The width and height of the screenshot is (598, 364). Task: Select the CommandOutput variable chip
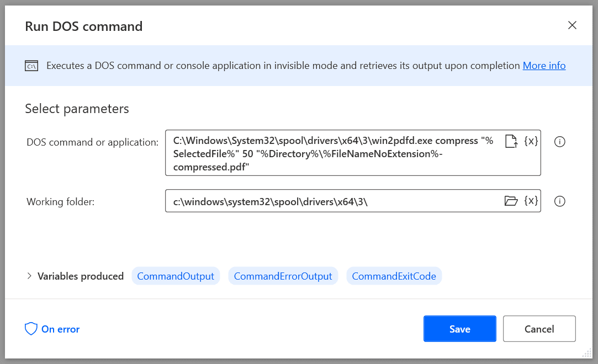[176, 276]
